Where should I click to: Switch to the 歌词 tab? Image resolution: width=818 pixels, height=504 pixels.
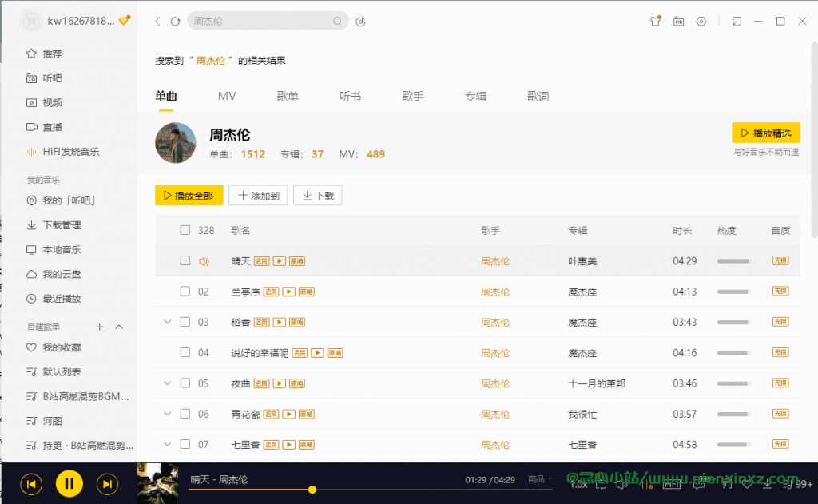538,96
